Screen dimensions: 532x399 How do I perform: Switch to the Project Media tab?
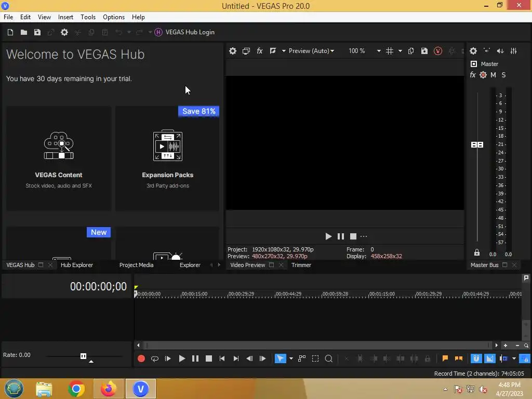click(137, 265)
